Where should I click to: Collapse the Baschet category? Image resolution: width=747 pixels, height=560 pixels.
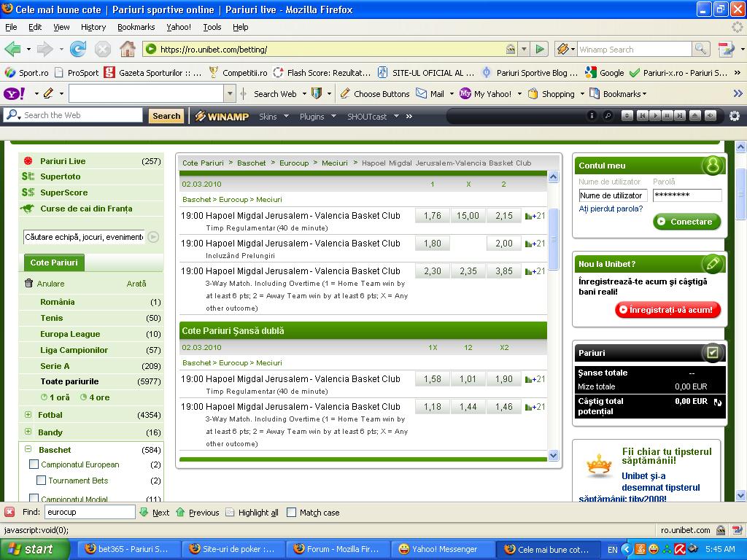tap(28, 449)
